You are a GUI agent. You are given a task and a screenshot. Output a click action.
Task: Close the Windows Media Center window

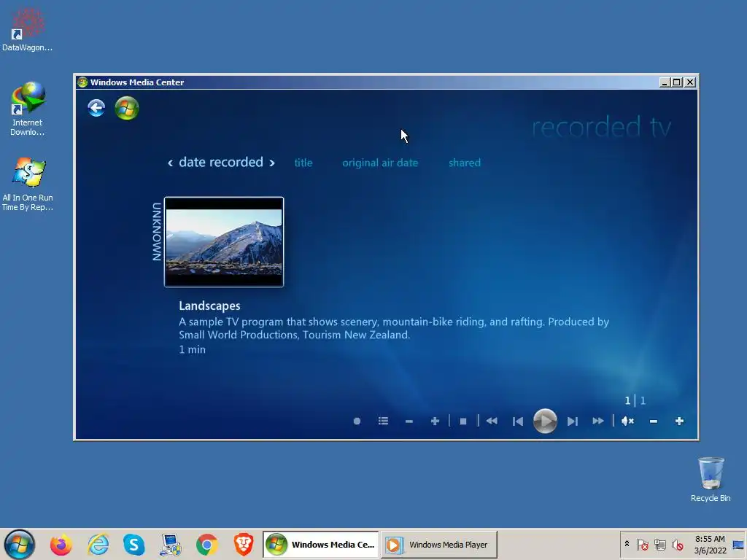click(689, 82)
